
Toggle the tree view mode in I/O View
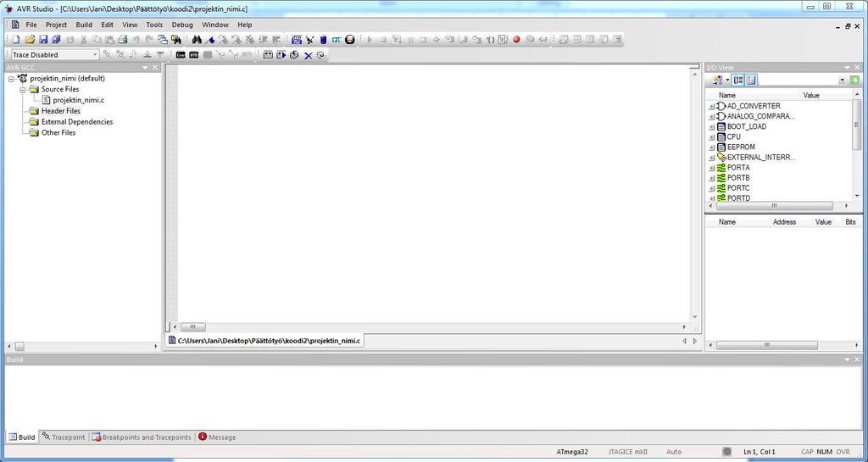pos(738,81)
